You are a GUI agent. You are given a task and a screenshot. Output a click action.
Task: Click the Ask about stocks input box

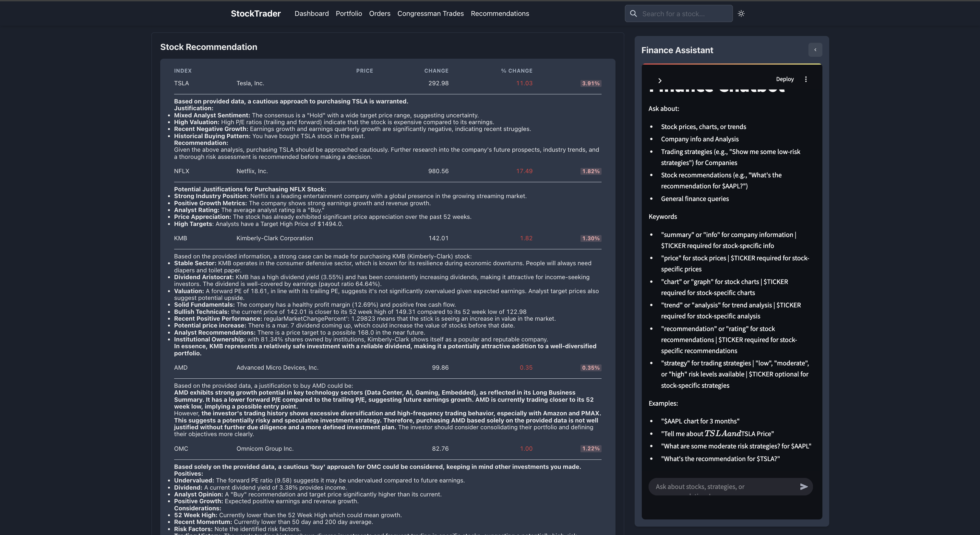723,487
